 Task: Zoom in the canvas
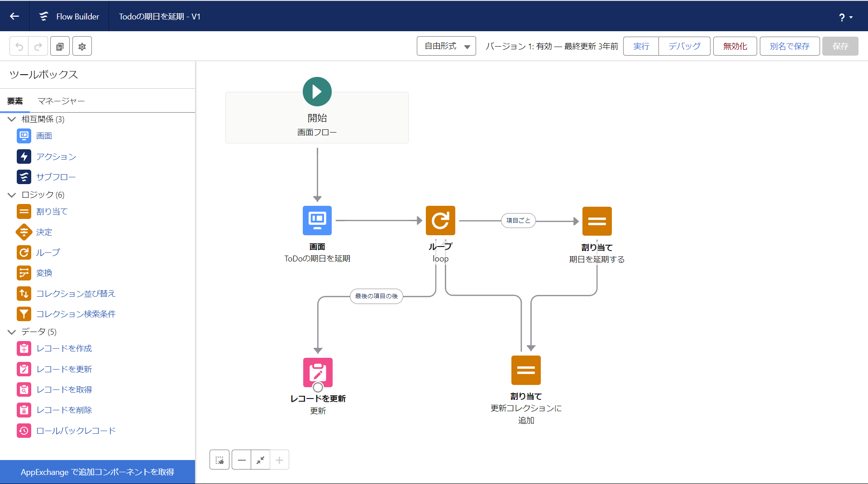click(280, 460)
